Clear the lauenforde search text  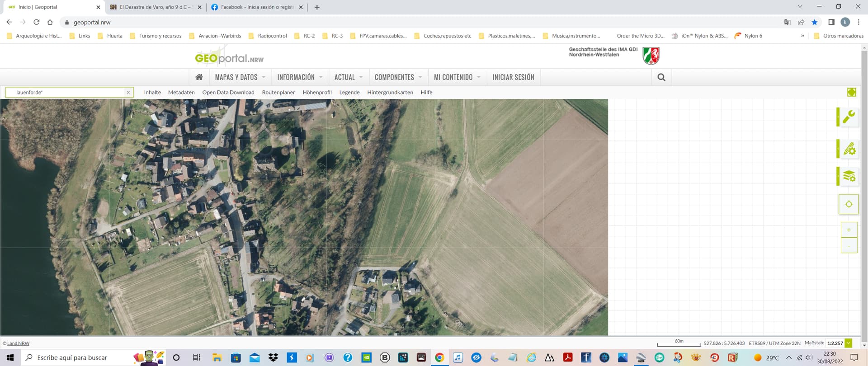coord(128,93)
